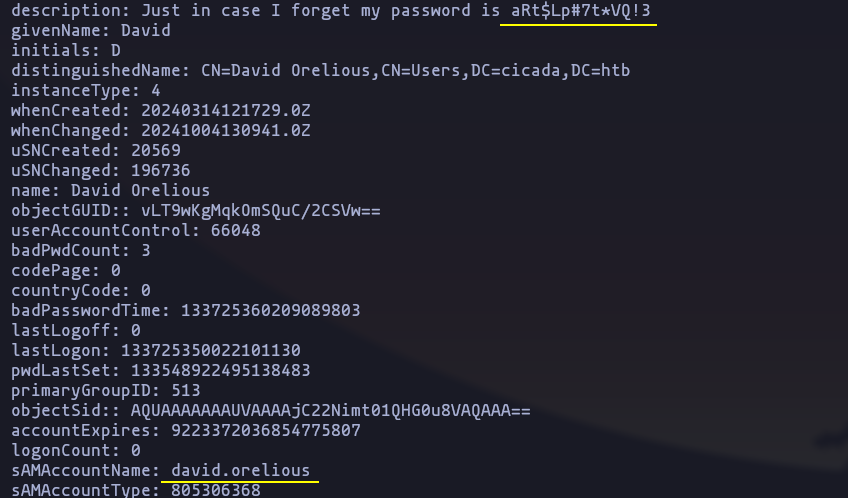
Task: Click the description attribute line
Action: pos(331,11)
